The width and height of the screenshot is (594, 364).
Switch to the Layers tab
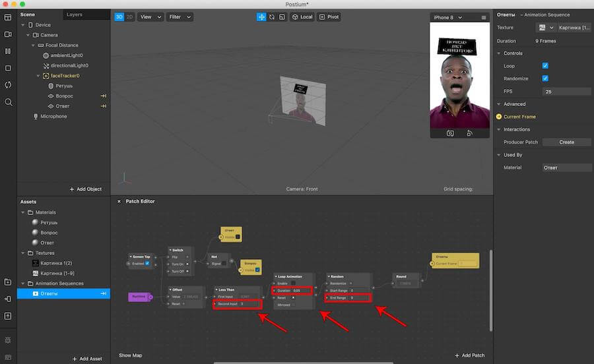coord(75,15)
